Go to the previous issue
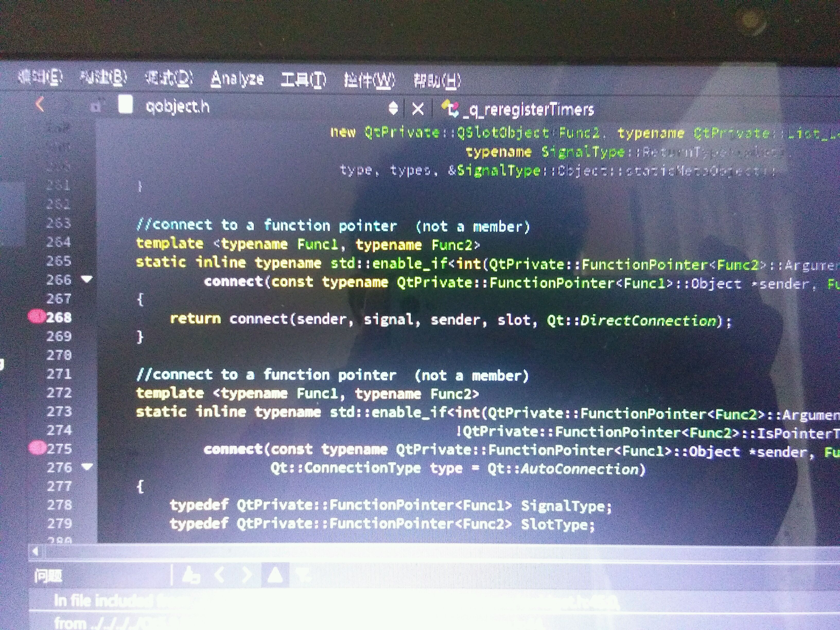The width and height of the screenshot is (840, 630). pos(220,575)
